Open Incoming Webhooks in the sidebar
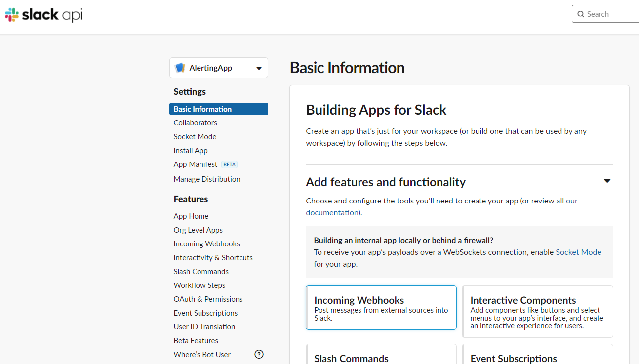The width and height of the screenshot is (639, 364). tap(206, 244)
